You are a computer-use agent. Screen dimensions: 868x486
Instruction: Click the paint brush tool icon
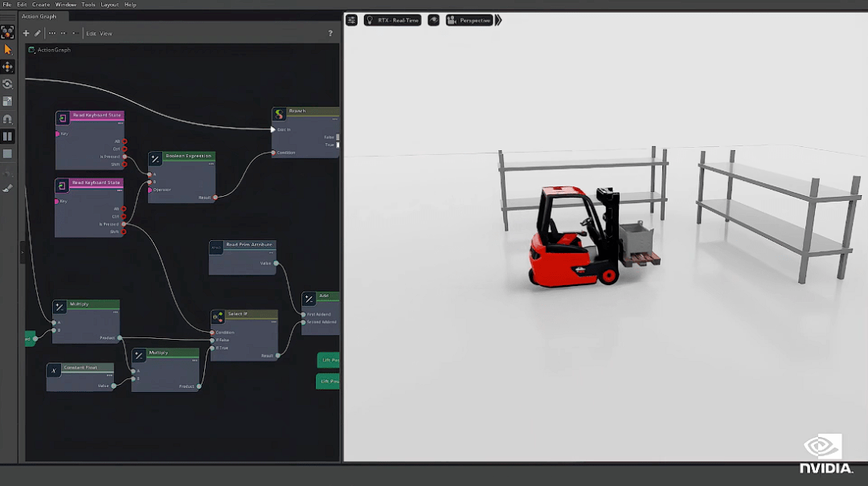[x=7, y=189]
